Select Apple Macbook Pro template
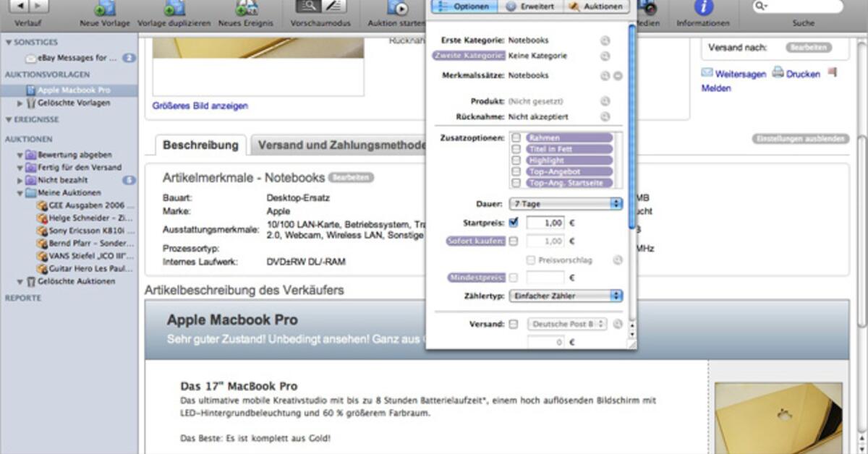This screenshot has width=868, height=454. (x=69, y=91)
